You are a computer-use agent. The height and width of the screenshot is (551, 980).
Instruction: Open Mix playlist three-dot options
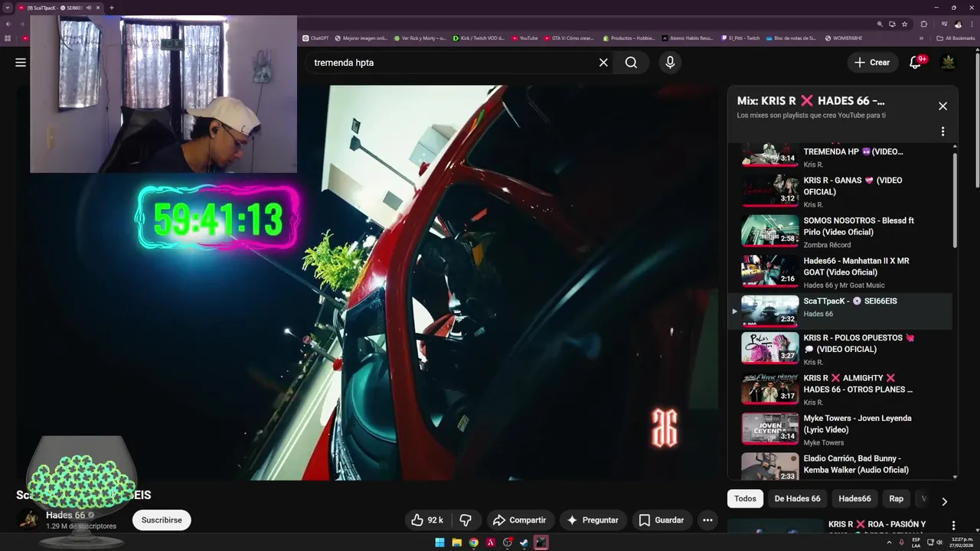[x=942, y=132]
